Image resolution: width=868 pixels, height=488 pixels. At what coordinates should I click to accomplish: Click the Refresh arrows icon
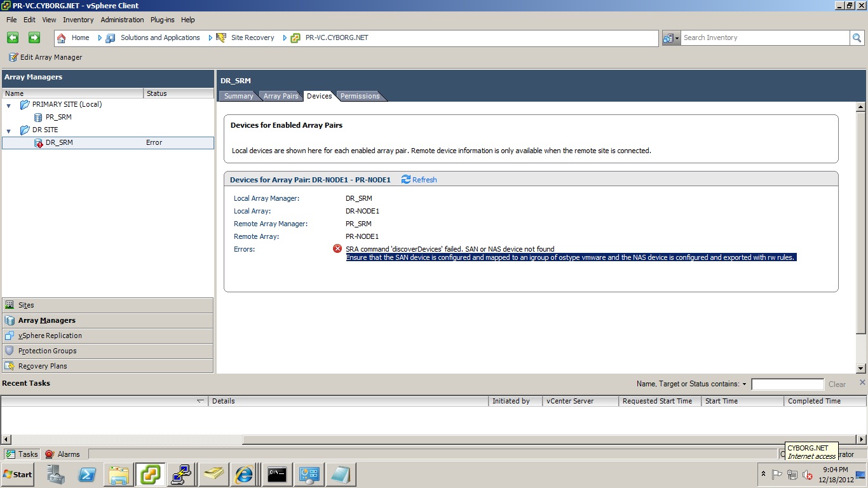(x=406, y=180)
